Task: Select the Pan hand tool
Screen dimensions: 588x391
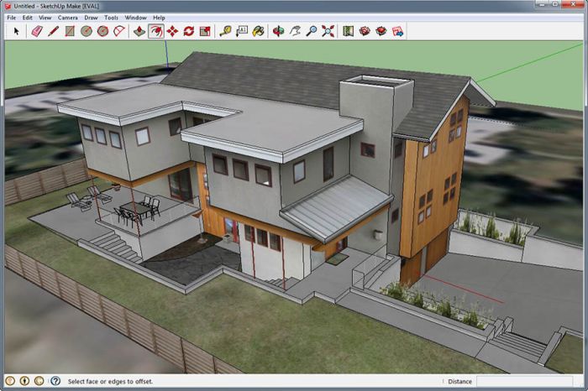Action: 296,31
